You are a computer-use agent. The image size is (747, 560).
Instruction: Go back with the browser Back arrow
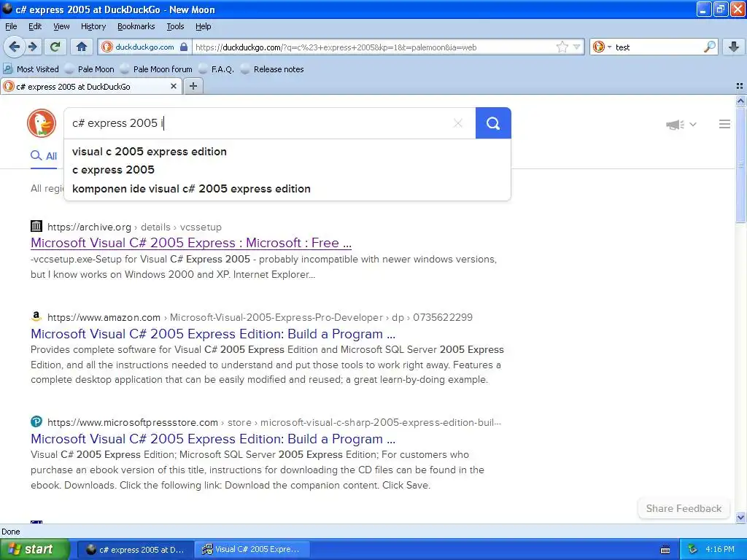15,47
